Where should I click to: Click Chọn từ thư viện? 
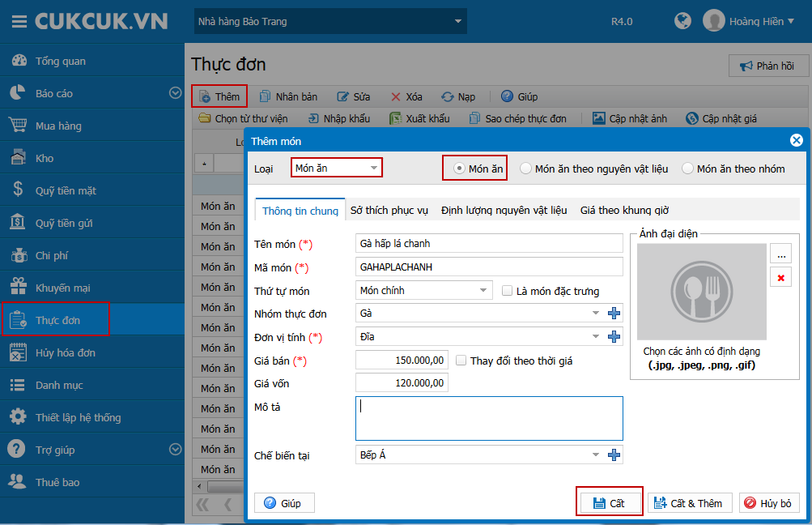244,118
